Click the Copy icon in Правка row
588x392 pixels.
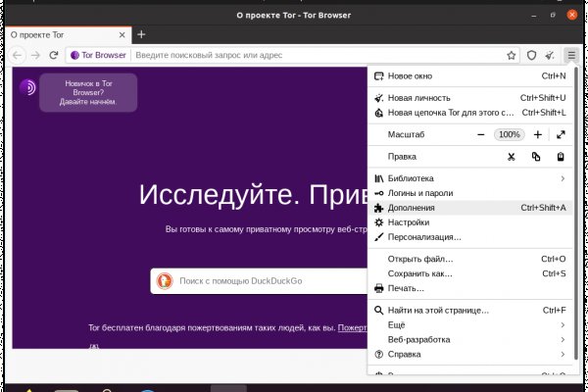click(536, 157)
